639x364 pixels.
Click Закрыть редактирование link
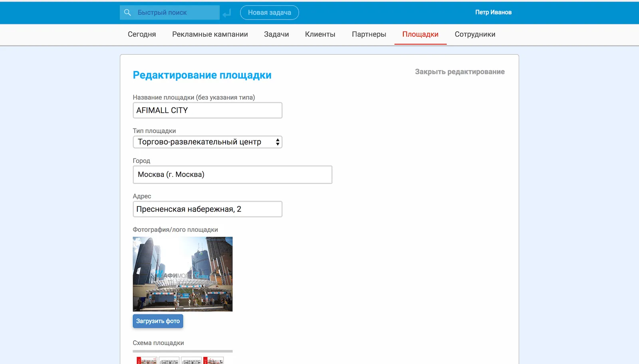(x=459, y=72)
